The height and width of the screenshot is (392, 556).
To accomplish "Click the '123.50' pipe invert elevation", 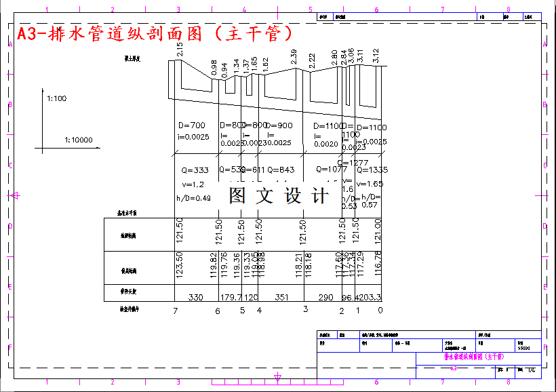I will click(179, 265).
